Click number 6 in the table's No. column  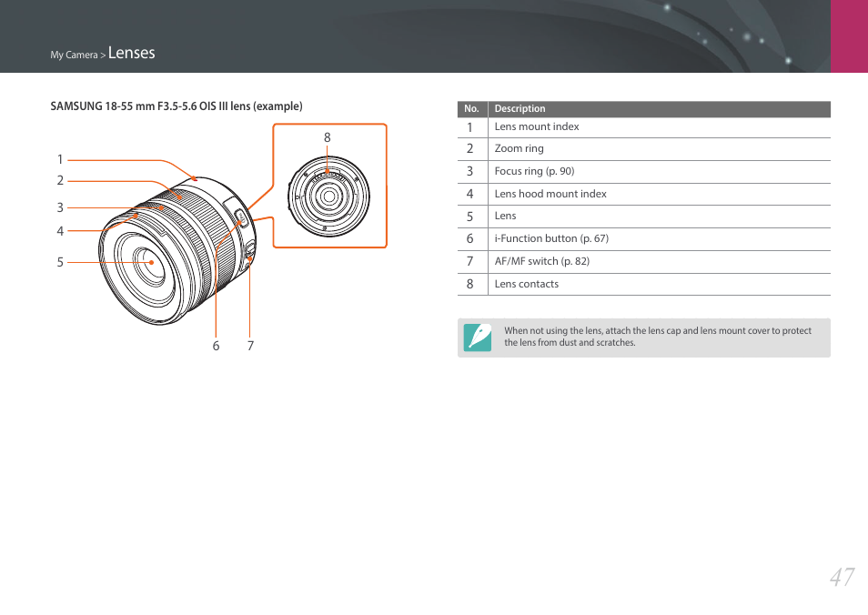click(470, 238)
